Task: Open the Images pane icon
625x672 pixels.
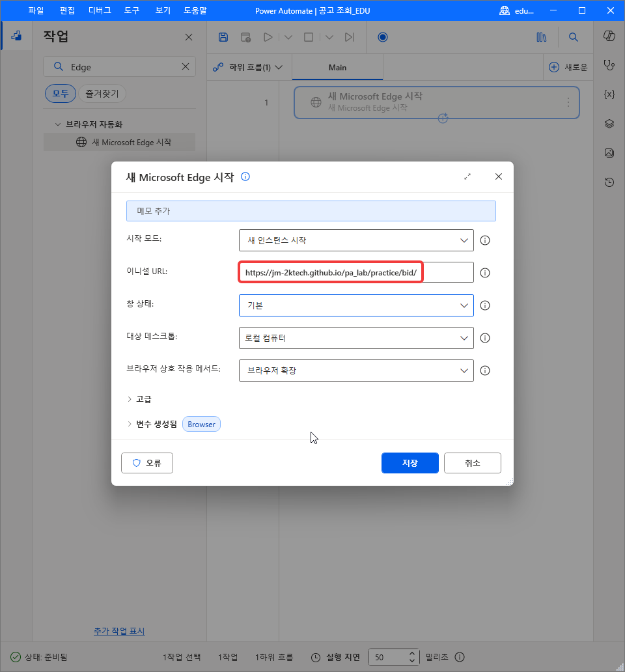Action: point(609,153)
